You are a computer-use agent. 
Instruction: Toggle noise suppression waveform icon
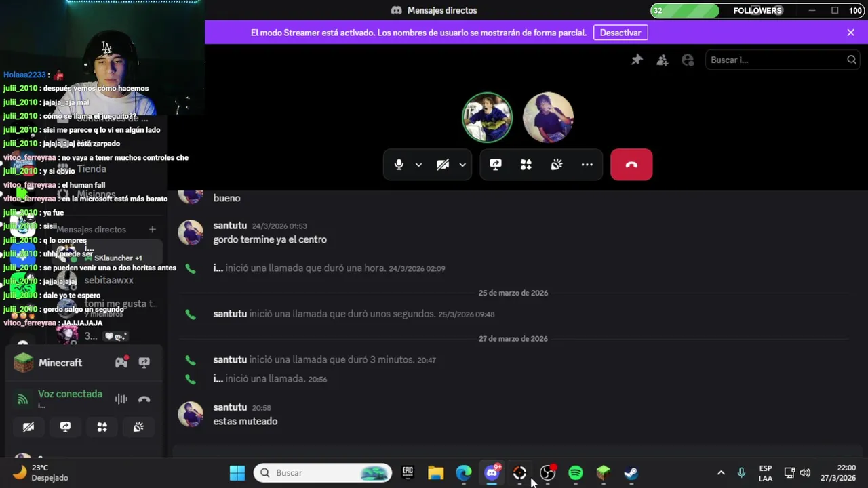pyautogui.click(x=121, y=399)
